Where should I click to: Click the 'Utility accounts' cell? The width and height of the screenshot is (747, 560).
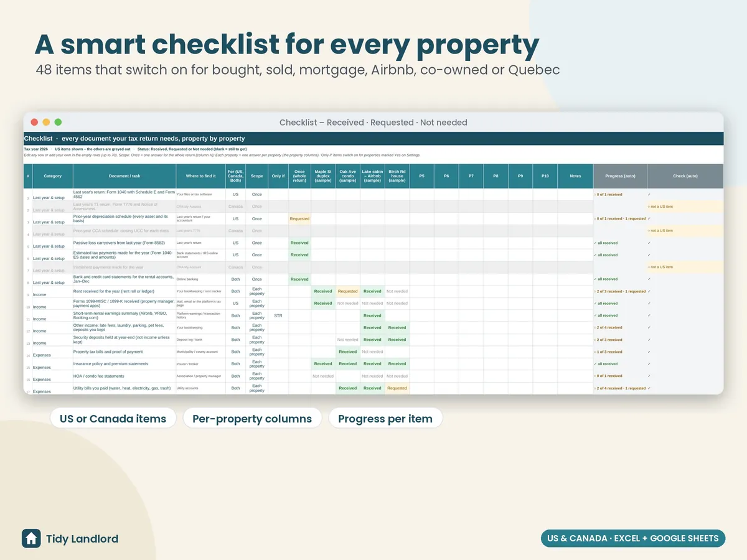(x=201, y=388)
